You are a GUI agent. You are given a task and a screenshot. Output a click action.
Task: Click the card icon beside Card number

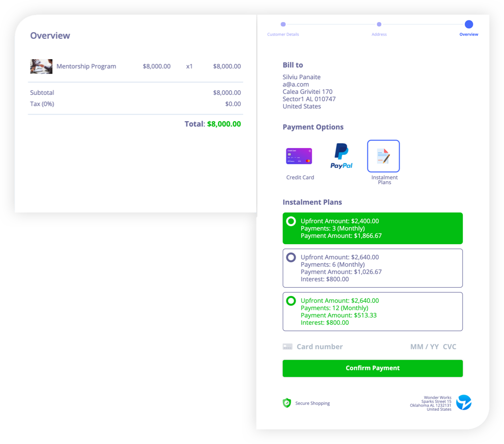(288, 347)
